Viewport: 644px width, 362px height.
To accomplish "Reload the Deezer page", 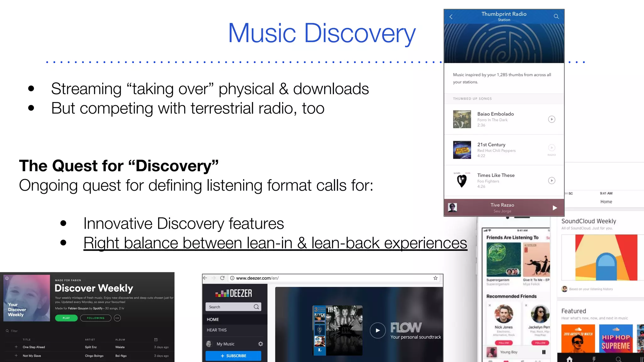I will tap(222, 278).
